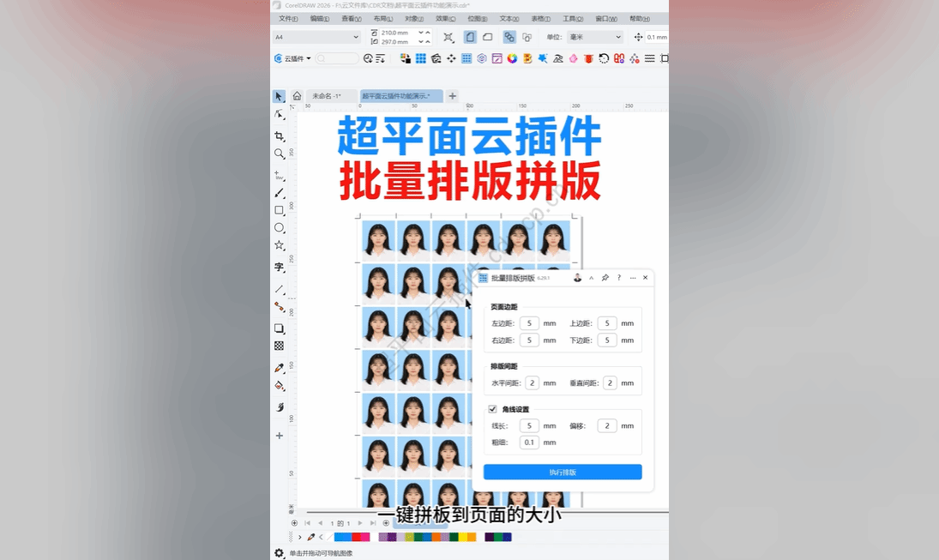Image resolution: width=939 pixels, height=560 pixels.
Task: Click the circular rotate arrow plugin icon
Action: pos(604,58)
